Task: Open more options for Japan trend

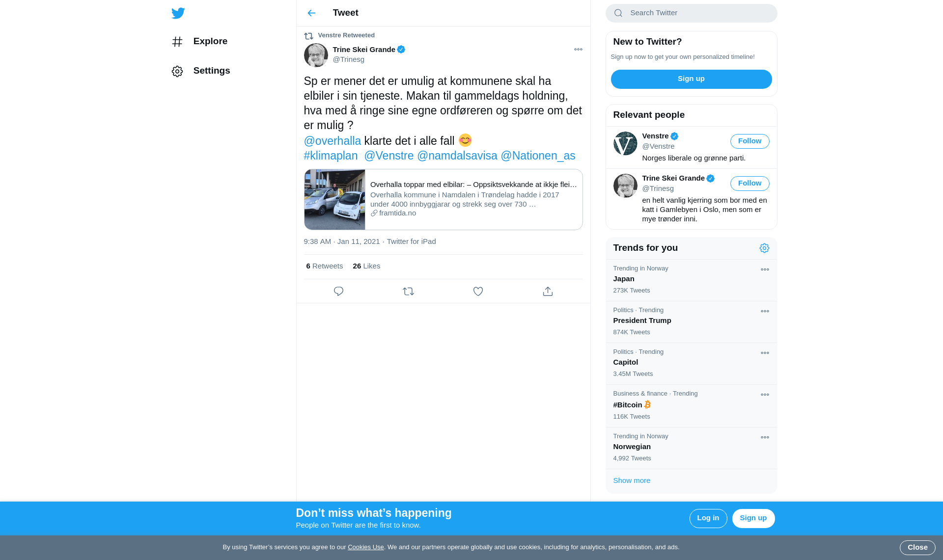Action: pyautogui.click(x=765, y=269)
